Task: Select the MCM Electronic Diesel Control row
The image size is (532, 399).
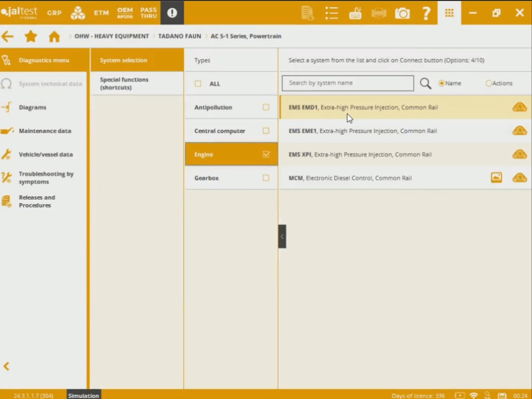Action: [x=406, y=177]
